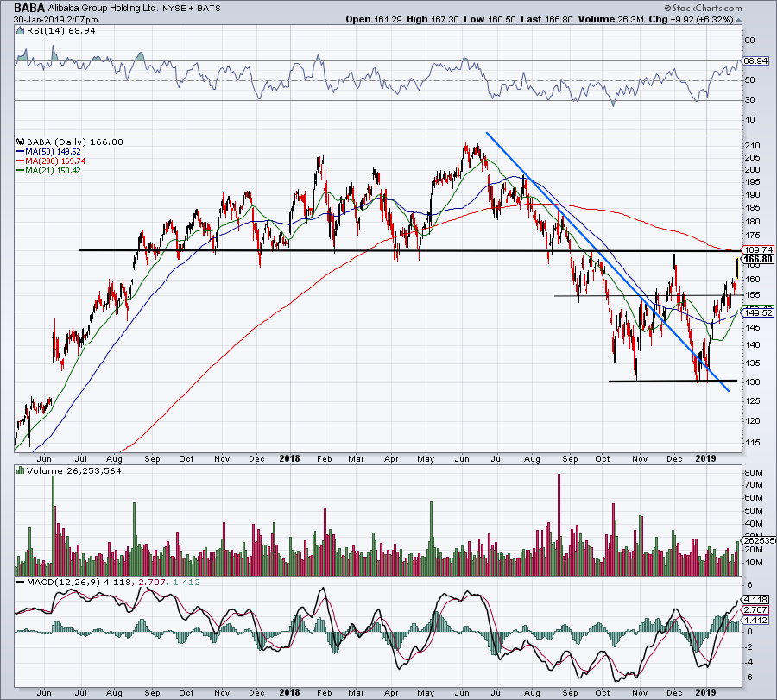This screenshot has width=777, height=700.
Task: Click the NYSE + BATS exchange label
Action: click(x=192, y=9)
